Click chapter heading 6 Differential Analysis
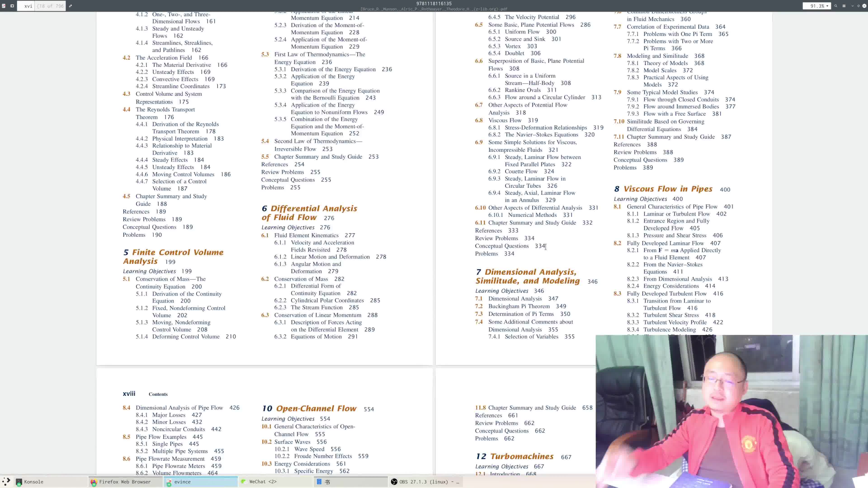The height and width of the screenshot is (488, 868). coord(309,213)
